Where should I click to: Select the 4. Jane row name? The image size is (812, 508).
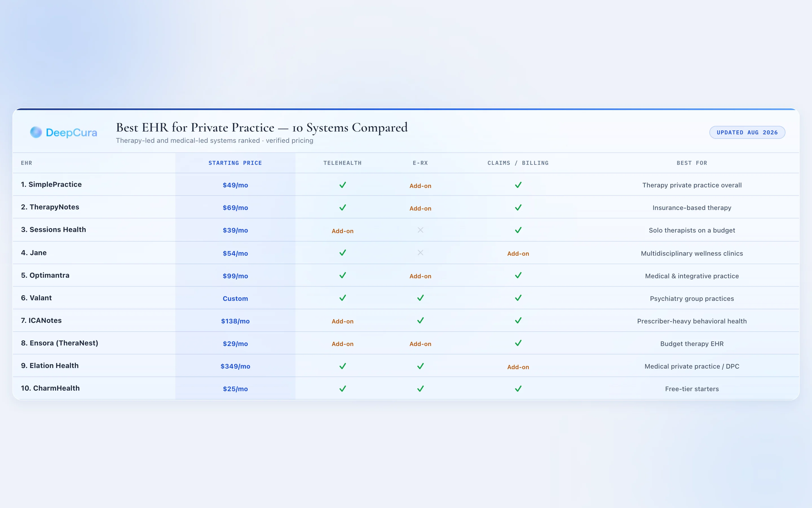[34, 253]
